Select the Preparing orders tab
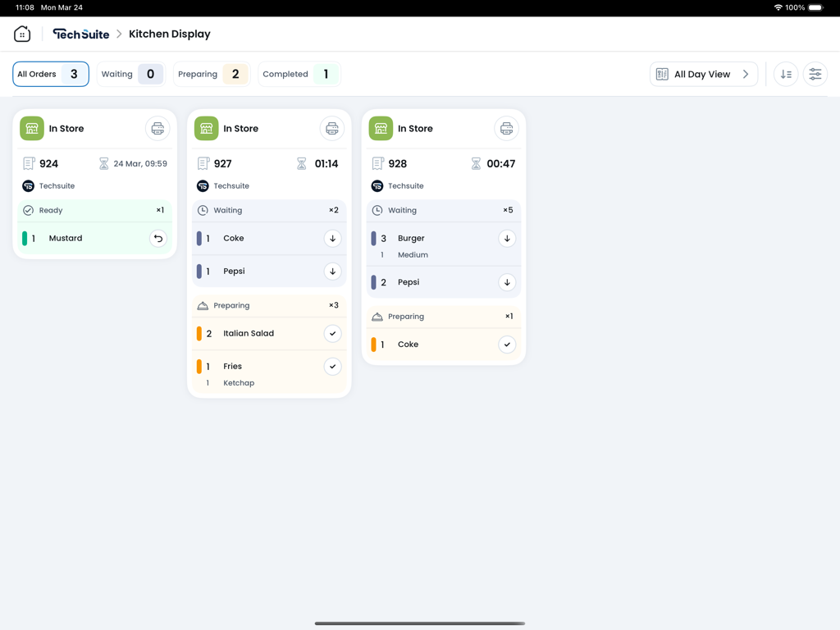The image size is (840, 630). coord(212,74)
